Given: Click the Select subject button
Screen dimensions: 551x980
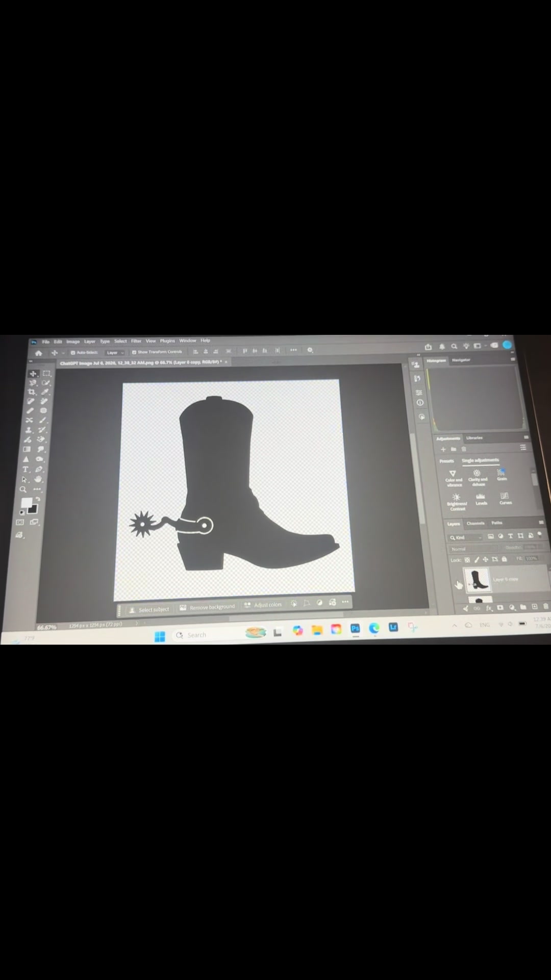Looking at the screenshot, I should (x=149, y=609).
